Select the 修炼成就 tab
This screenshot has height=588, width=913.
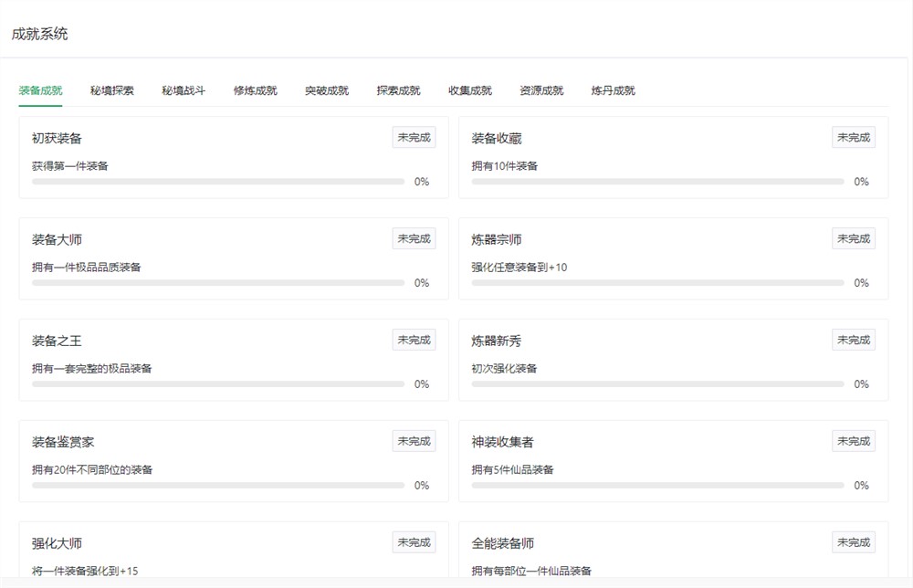(x=255, y=90)
